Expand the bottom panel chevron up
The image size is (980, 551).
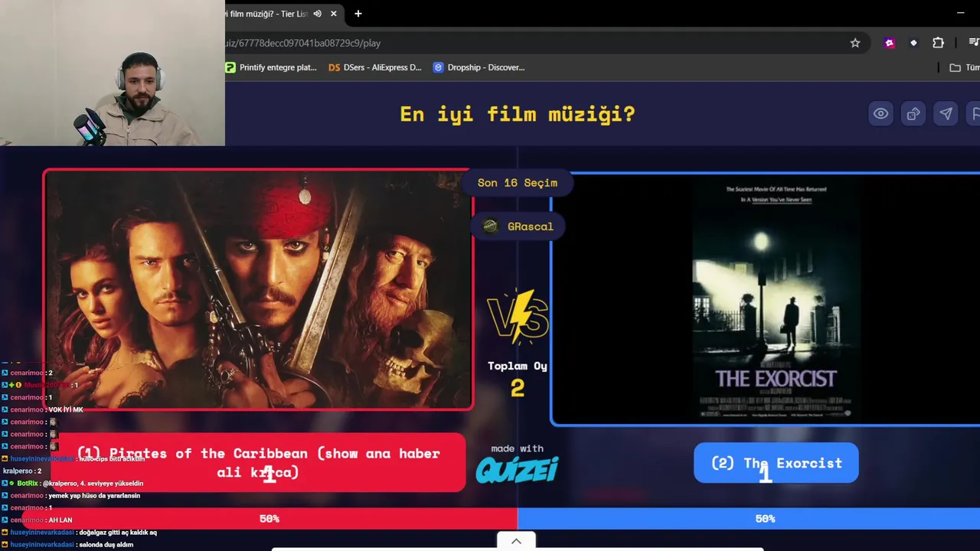point(516,541)
